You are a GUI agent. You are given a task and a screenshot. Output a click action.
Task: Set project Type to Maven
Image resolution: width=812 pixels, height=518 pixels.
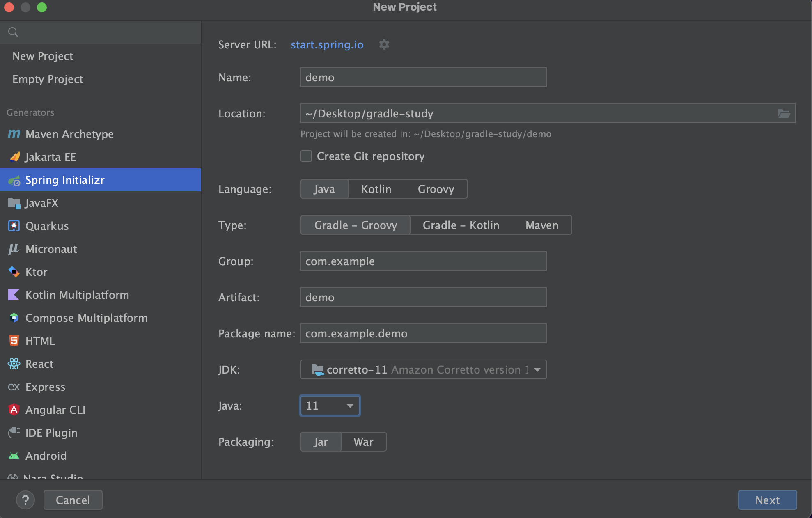pos(541,225)
